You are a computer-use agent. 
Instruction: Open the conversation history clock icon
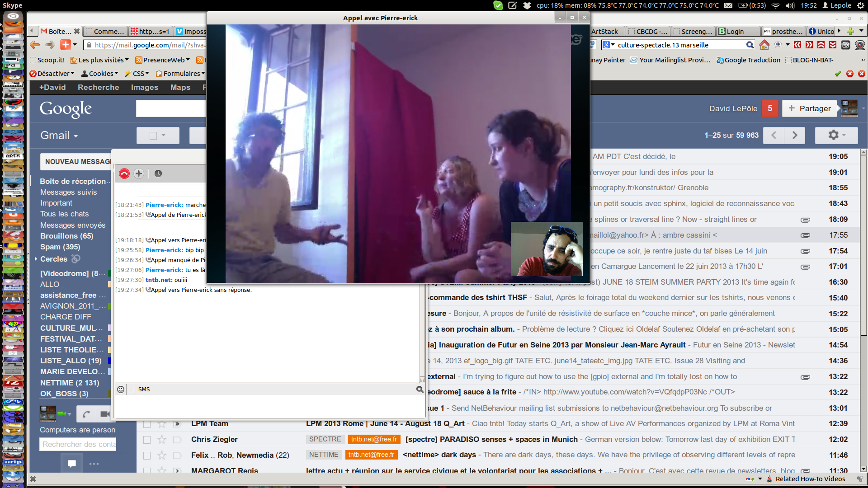point(158,174)
